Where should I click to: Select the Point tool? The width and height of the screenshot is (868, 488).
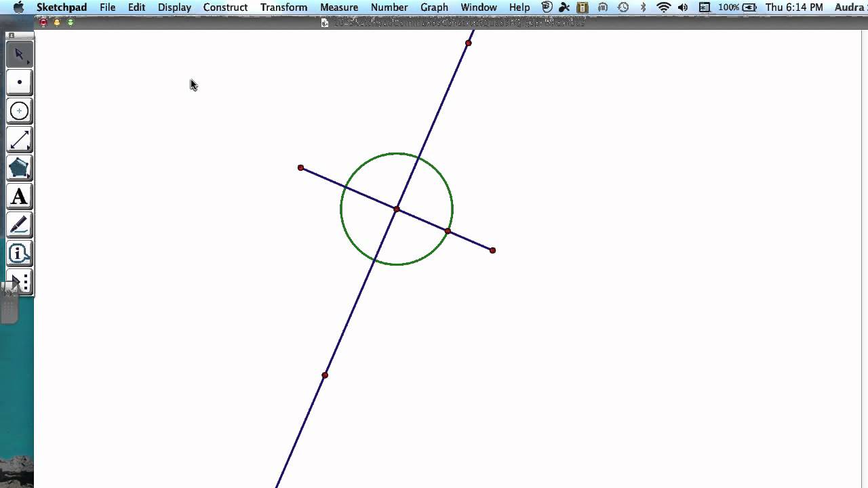[19, 83]
